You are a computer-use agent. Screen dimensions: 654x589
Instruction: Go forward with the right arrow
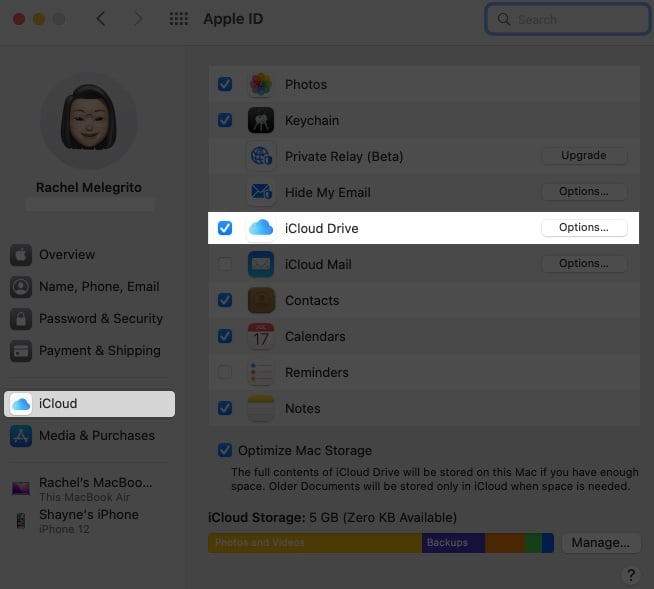(x=138, y=19)
